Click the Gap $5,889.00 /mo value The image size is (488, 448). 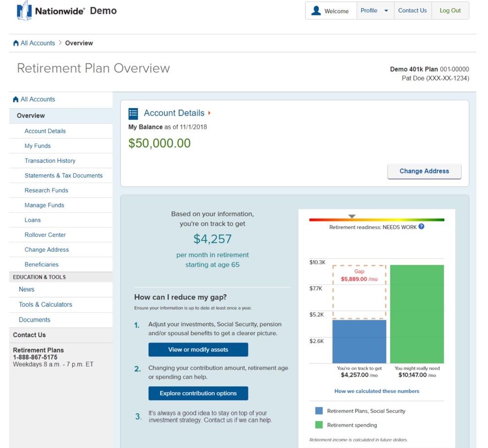click(359, 279)
